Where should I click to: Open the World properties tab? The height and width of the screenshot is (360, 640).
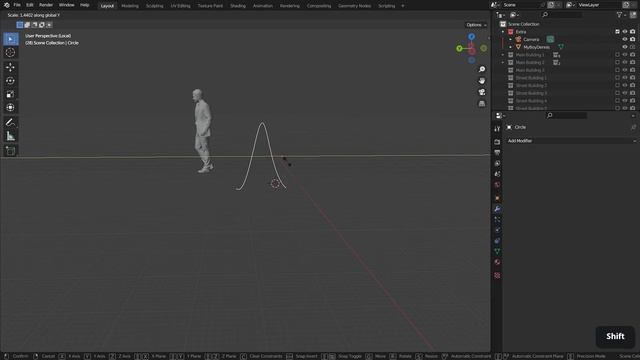pyautogui.click(x=497, y=184)
